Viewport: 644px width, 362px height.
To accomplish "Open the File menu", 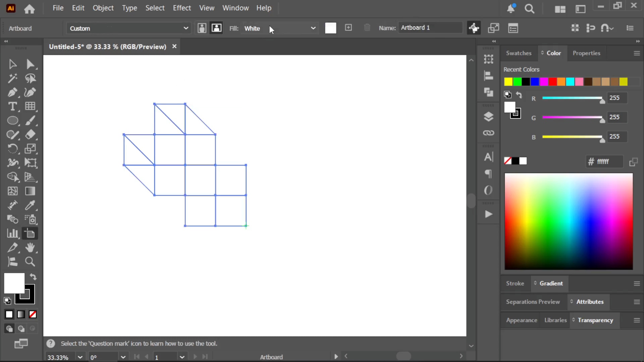I will (x=58, y=8).
